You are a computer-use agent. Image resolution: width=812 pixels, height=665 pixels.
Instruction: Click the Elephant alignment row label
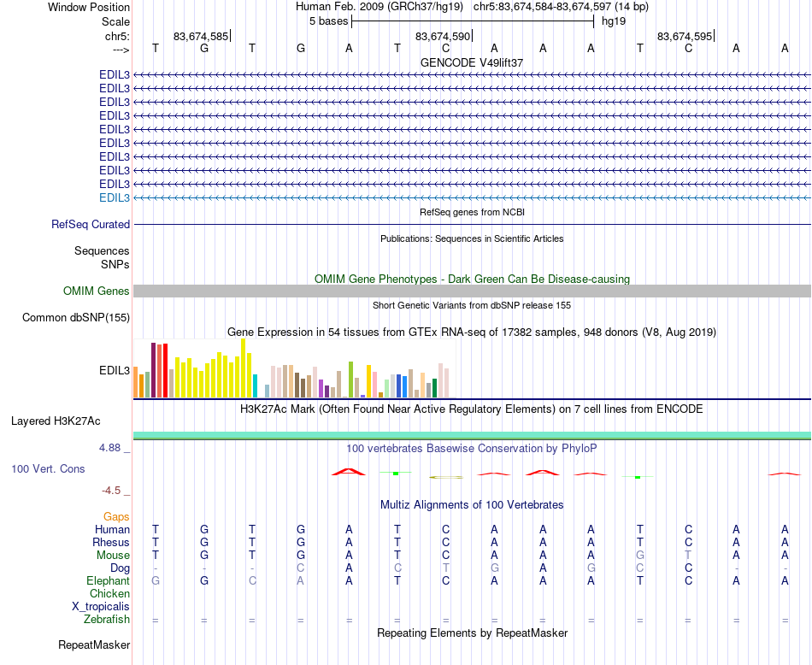[x=109, y=580]
